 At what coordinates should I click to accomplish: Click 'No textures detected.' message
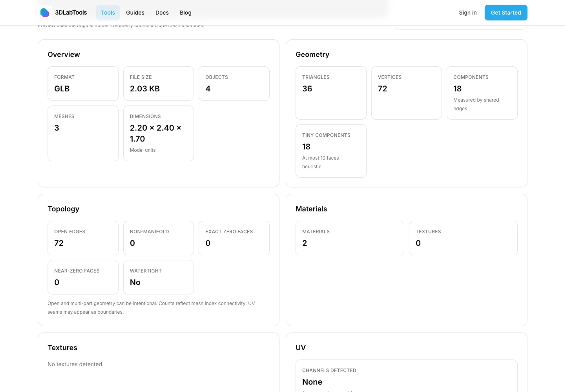click(75, 364)
